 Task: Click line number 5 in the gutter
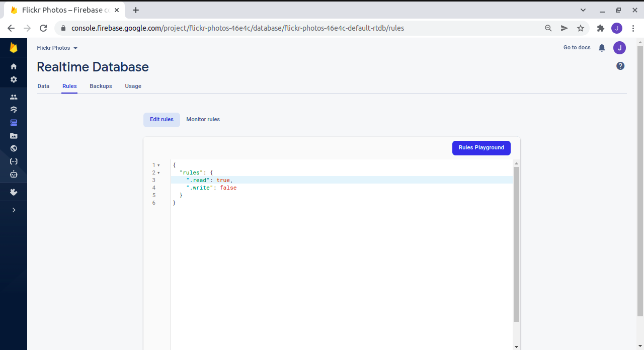153,195
